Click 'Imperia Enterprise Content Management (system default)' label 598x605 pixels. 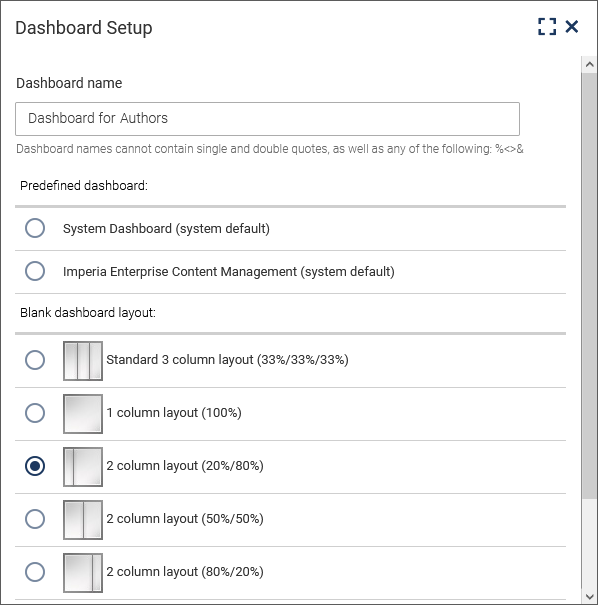pyautogui.click(x=229, y=272)
